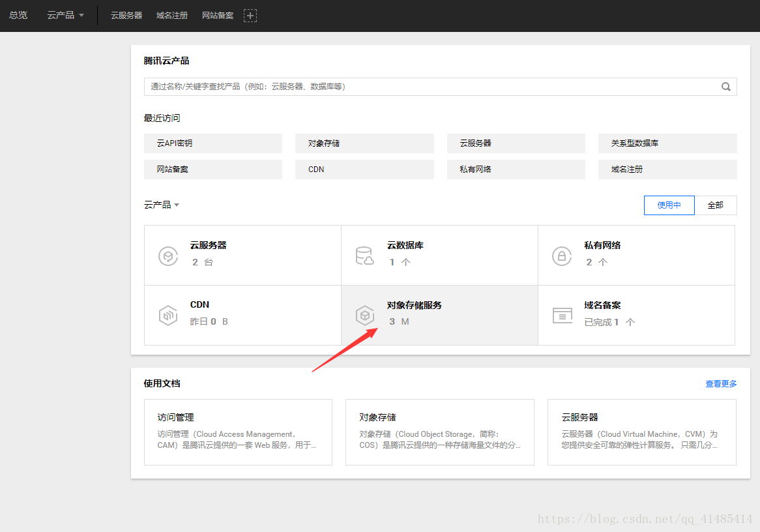Switch to the 全部 tab
This screenshot has width=760, height=532.
716,205
